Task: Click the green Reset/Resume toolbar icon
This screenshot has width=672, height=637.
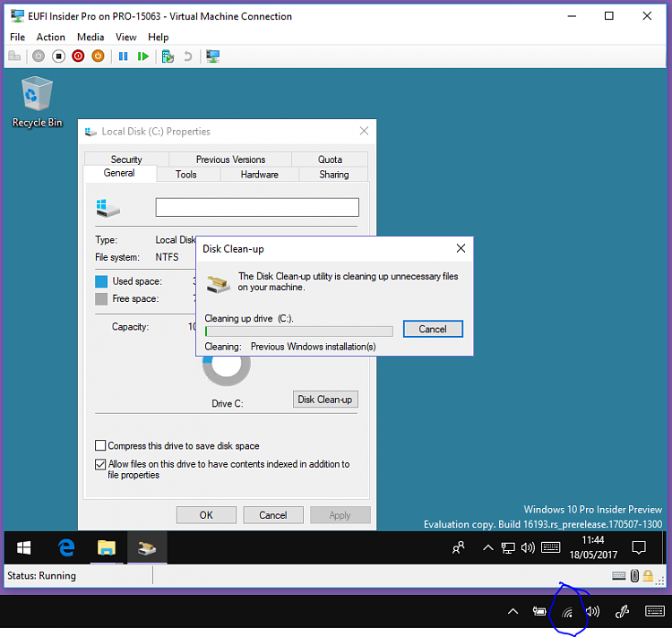Action: [x=143, y=56]
